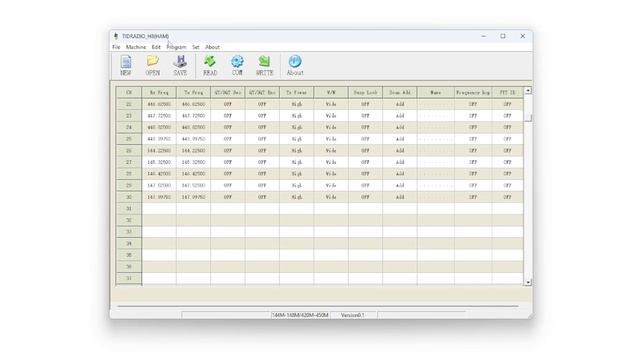Open Tx Power High cell, channel 27
Screen dimensions: 640x360
[x=296, y=162]
